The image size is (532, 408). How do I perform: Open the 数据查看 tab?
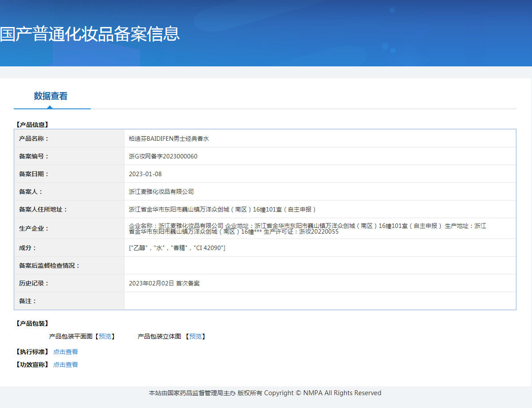51,96
